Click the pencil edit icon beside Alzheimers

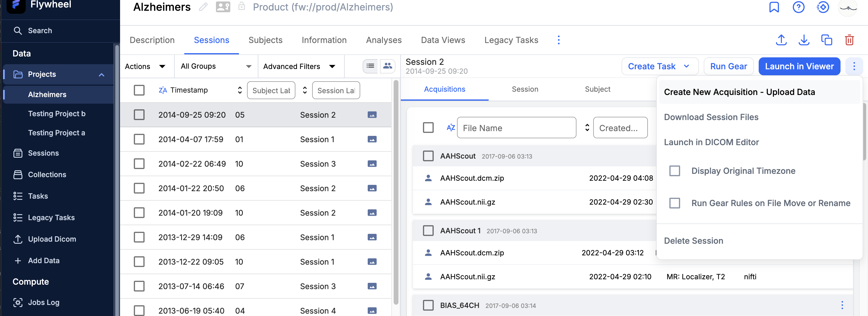[203, 7]
